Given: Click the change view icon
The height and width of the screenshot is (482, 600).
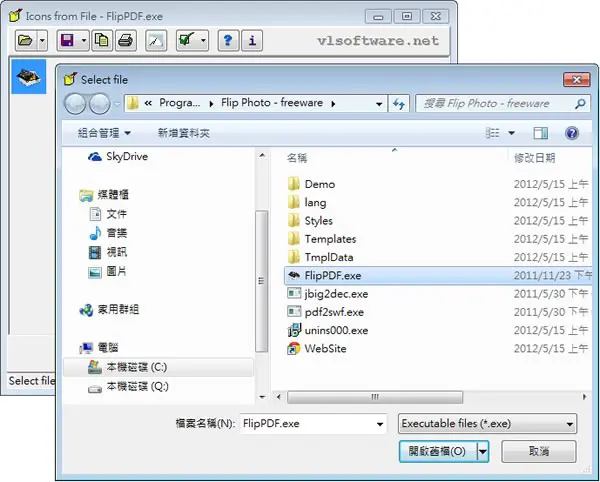Looking at the screenshot, I should coord(493,133).
